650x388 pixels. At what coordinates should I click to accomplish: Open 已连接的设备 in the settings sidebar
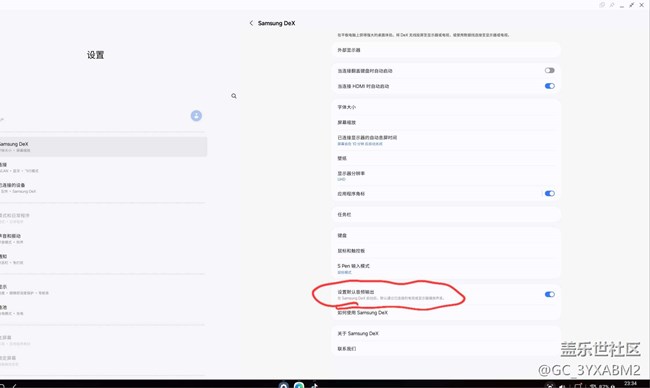[103, 188]
